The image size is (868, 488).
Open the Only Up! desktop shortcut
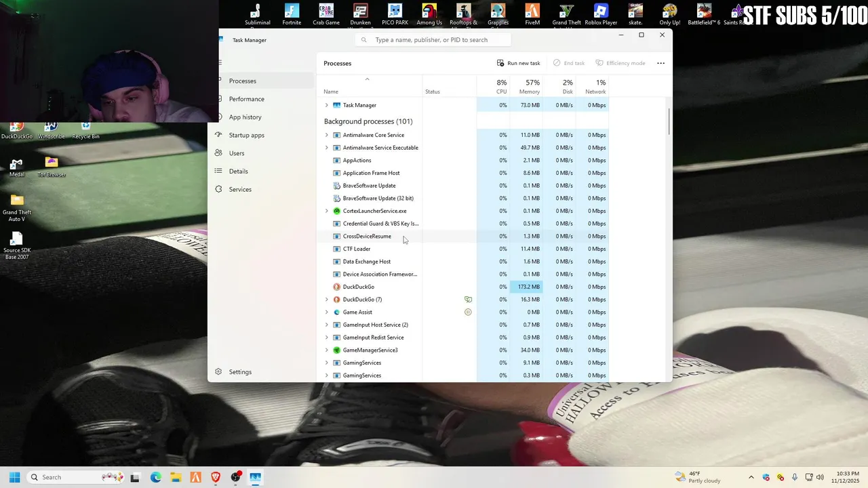tap(669, 15)
